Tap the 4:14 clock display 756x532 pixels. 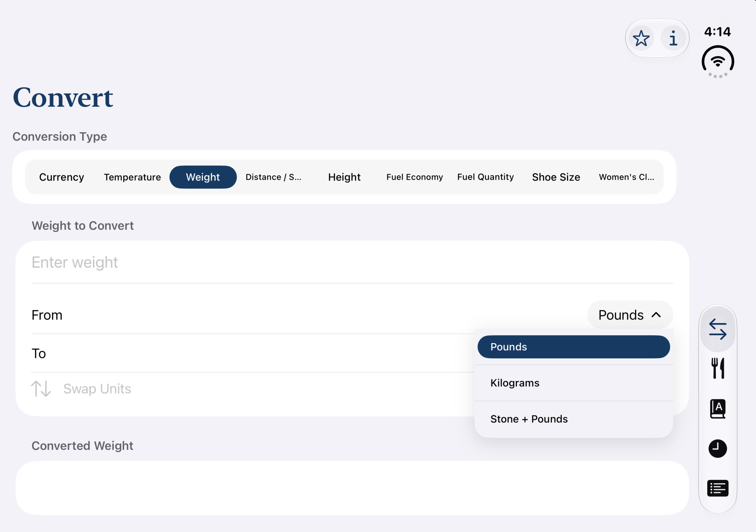tap(718, 32)
